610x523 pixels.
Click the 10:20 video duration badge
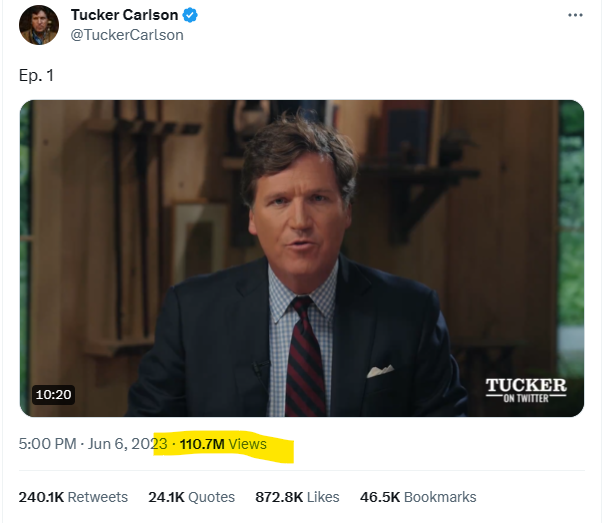53,394
